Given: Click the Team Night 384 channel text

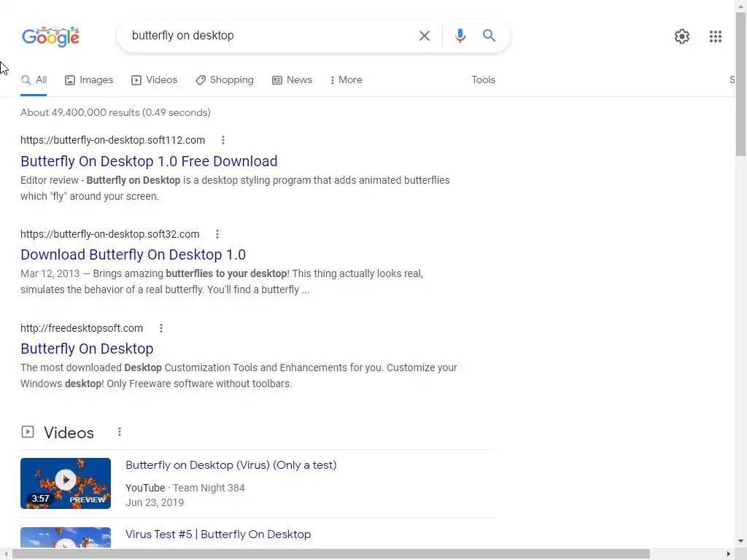Looking at the screenshot, I should tap(209, 488).
